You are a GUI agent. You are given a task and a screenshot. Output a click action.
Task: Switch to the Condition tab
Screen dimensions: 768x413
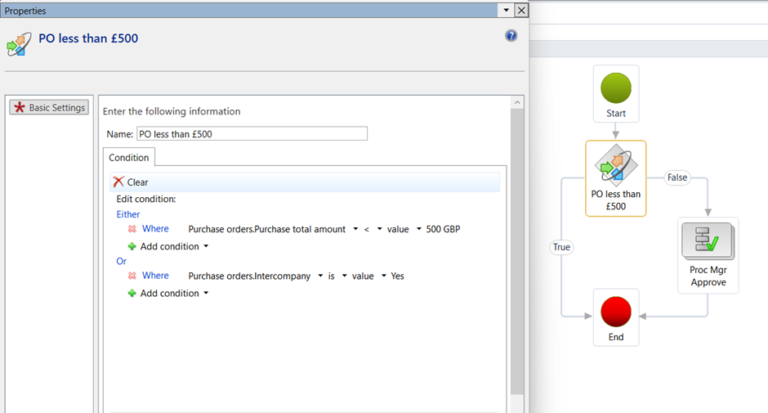pos(129,157)
